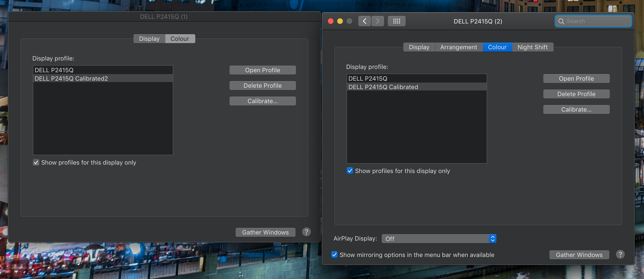Focus the Search field in the toolbar
644x279 pixels.
pos(593,21)
